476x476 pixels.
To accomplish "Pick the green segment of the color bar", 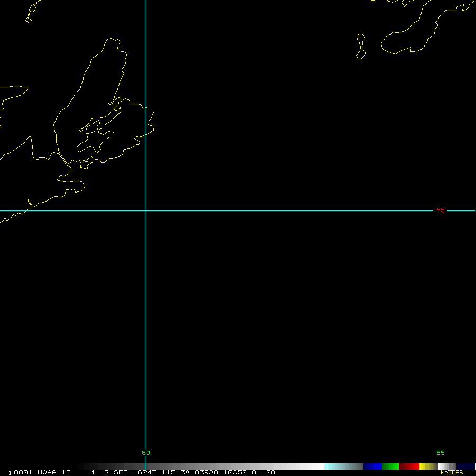I will (x=390, y=466).
